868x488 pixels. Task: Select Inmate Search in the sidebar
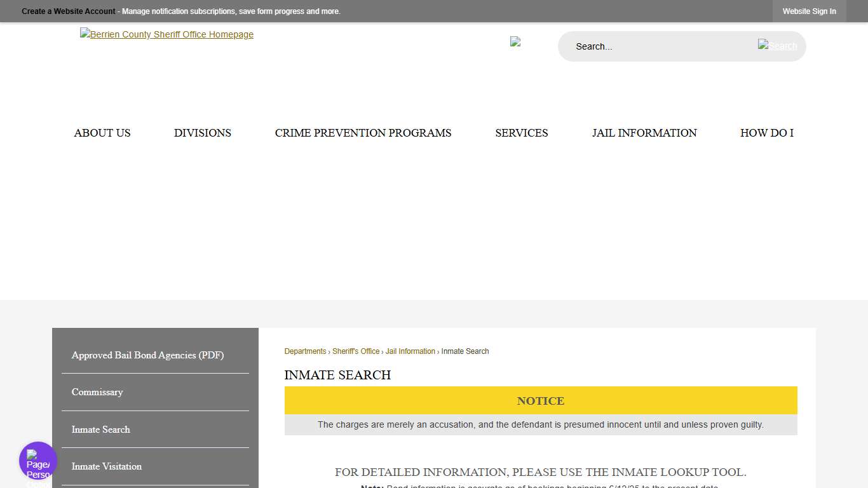point(100,430)
